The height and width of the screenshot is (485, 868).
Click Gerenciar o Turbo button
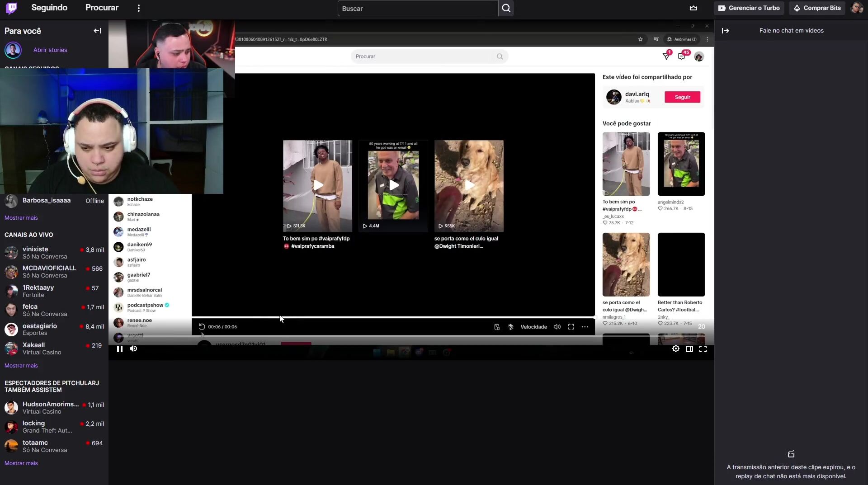coord(749,8)
